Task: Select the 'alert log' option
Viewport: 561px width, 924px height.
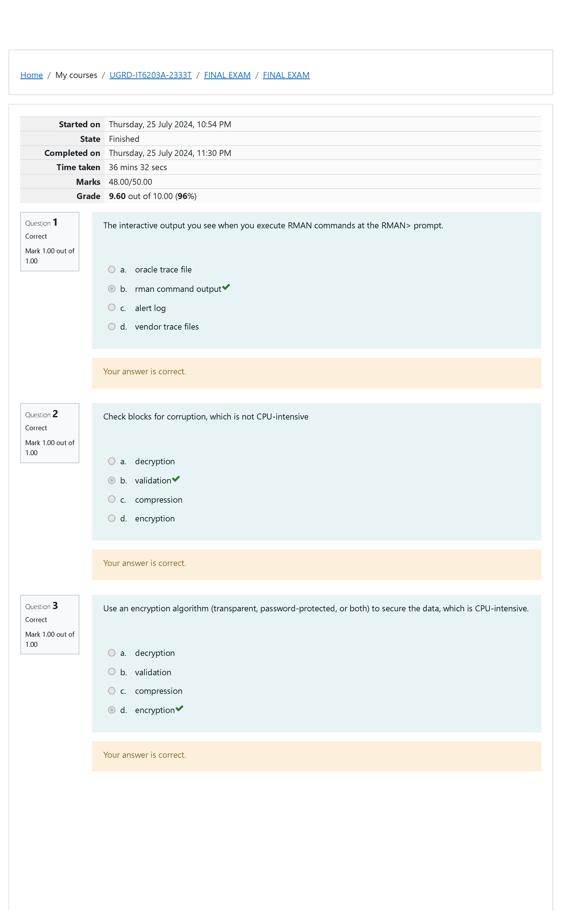Action: [x=111, y=307]
